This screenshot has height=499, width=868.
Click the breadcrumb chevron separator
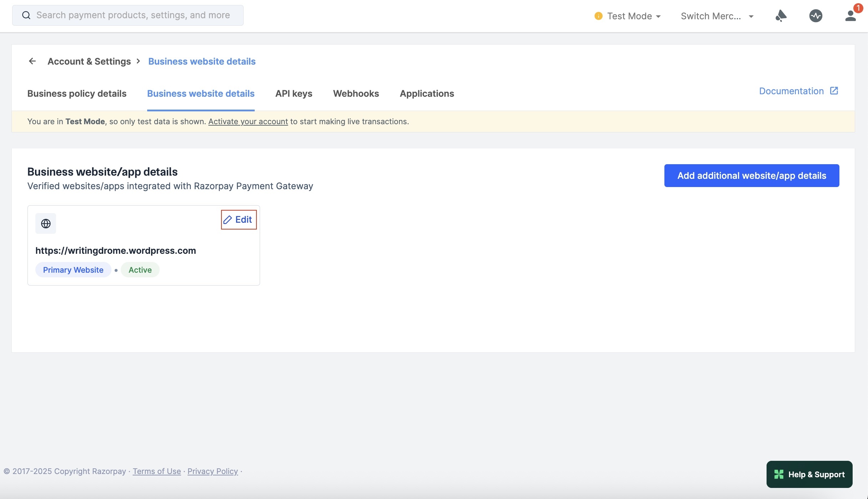click(x=138, y=61)
